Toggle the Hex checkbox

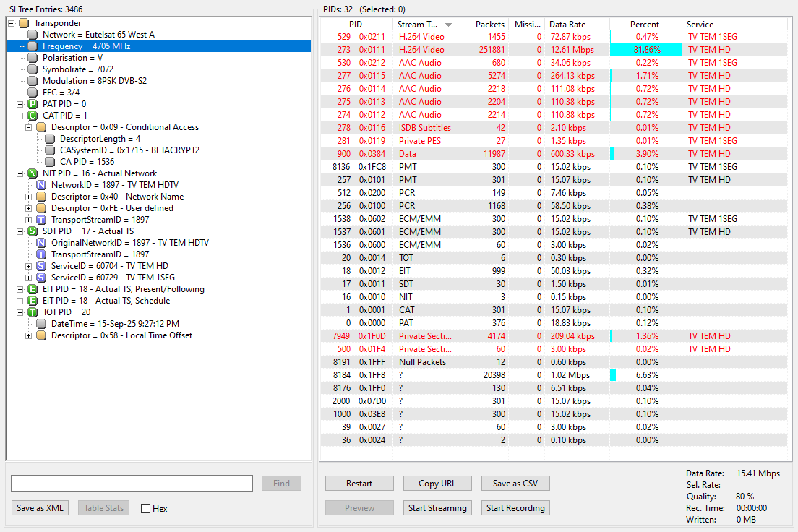click(x=145, y=509)
